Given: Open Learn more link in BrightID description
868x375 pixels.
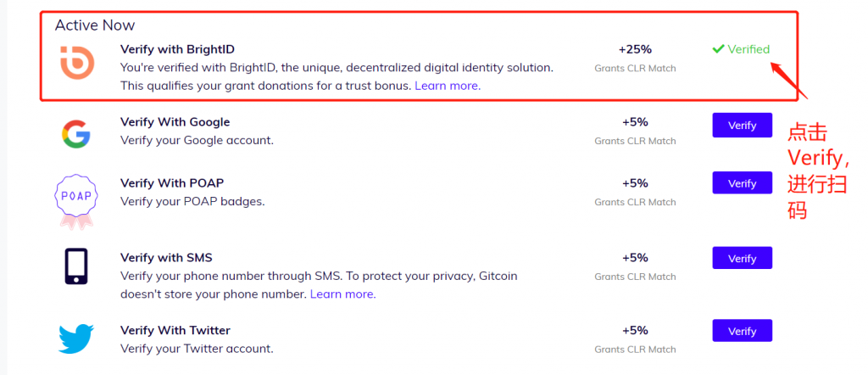Looking at the screenshot, I should [448, 86].
